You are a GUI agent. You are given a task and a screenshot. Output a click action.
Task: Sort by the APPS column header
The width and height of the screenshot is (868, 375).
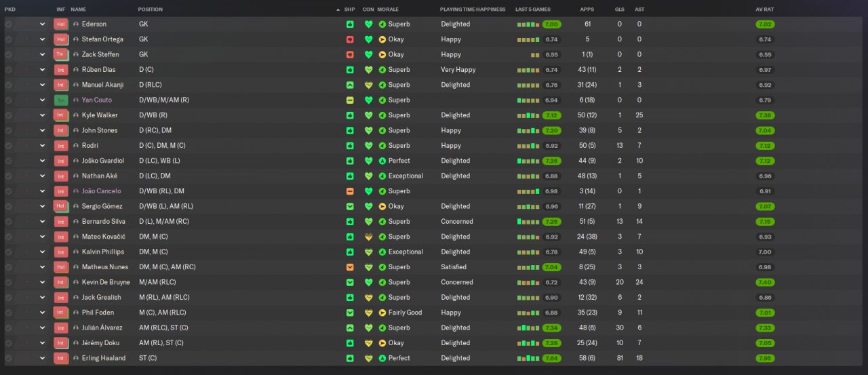587,9
